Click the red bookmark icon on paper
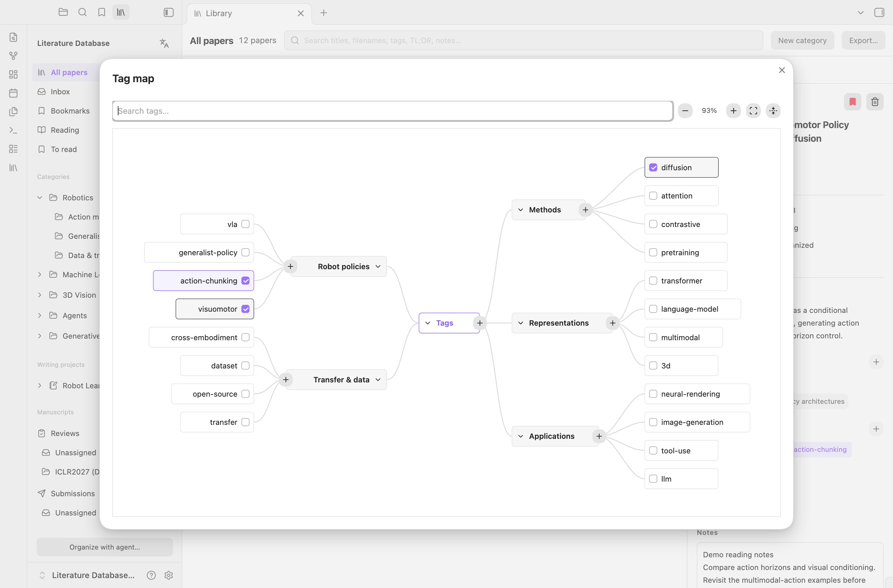The height and width of the screenshot is (588, 893). [x=852, y=102]
